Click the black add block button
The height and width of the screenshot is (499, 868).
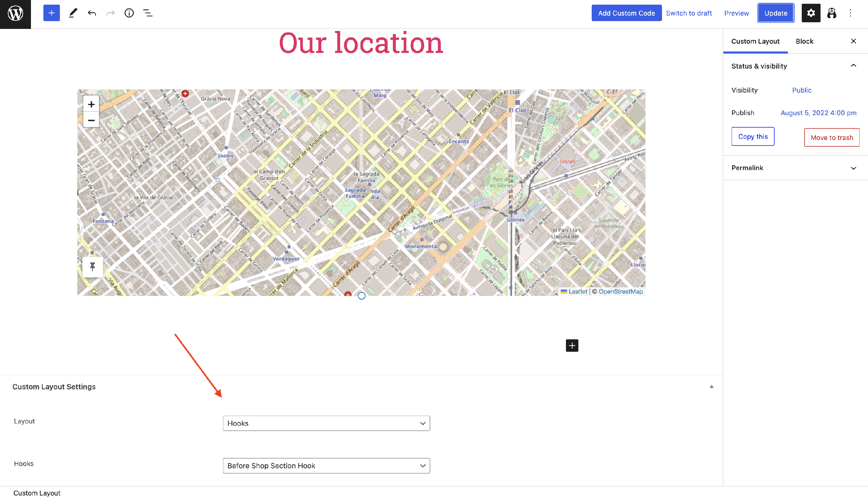(x=572, y=345)
